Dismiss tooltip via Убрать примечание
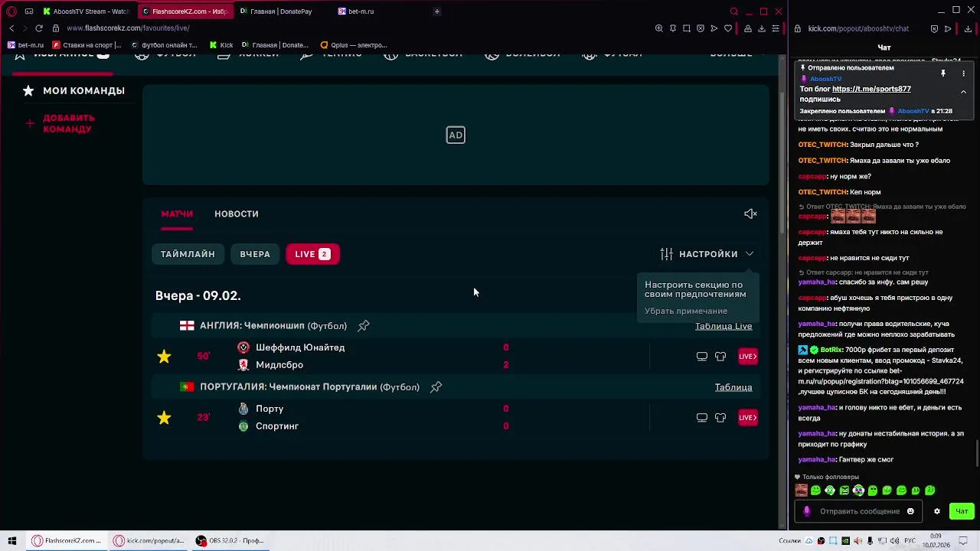This screenshot has height=551, width=980. coord(686,311)
